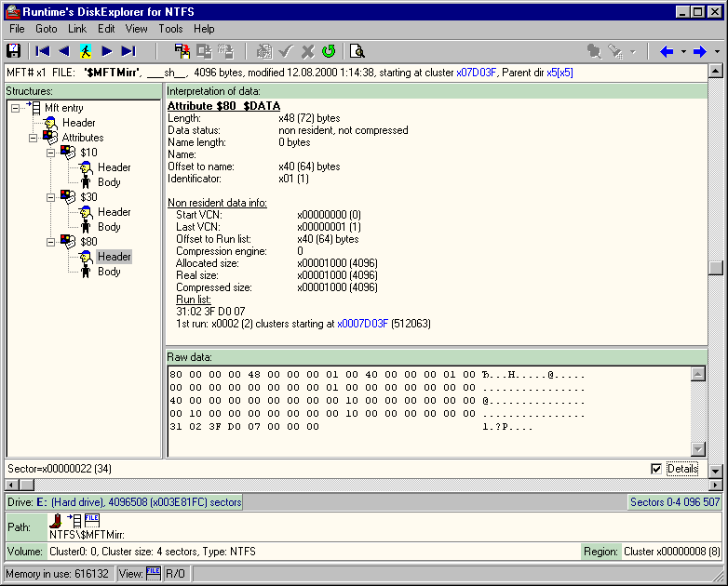The image size is (728, 586).
Task: Open the back history dropdown arrow
Action: [x=683, y=51]
